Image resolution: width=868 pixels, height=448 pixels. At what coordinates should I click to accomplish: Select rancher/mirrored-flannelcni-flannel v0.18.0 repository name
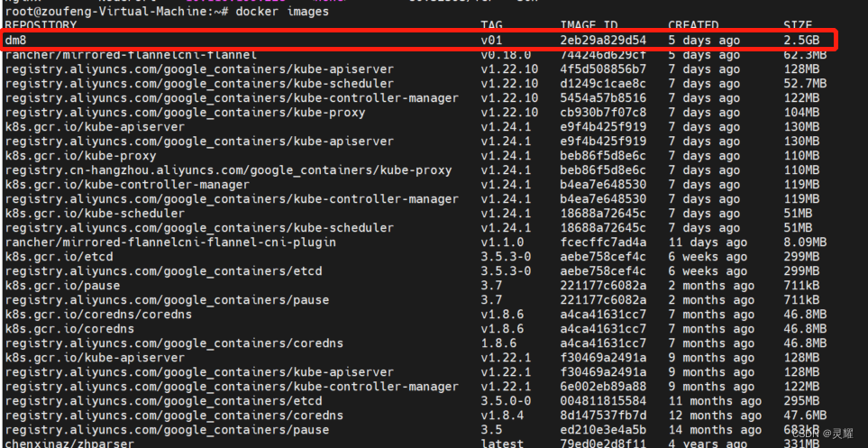(131, 55)
